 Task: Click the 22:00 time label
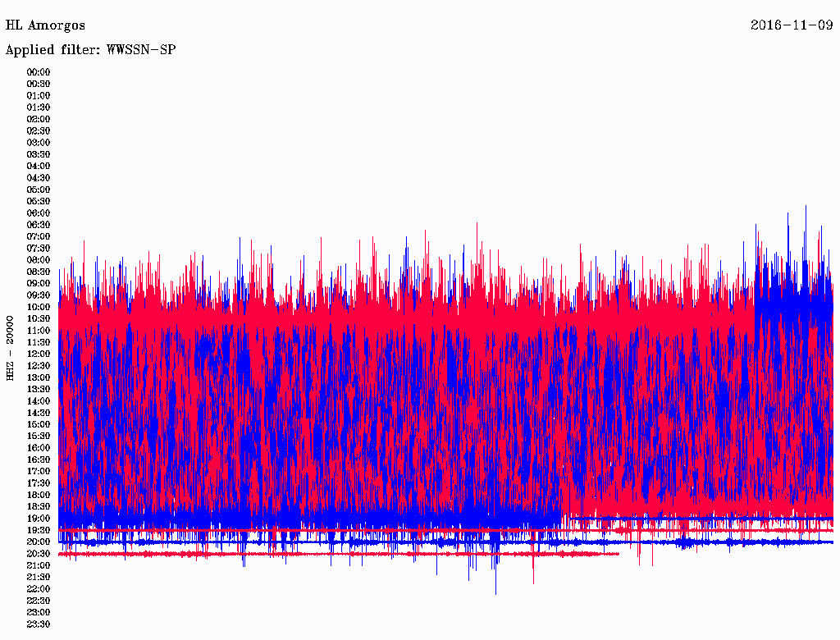pos(39,589)
